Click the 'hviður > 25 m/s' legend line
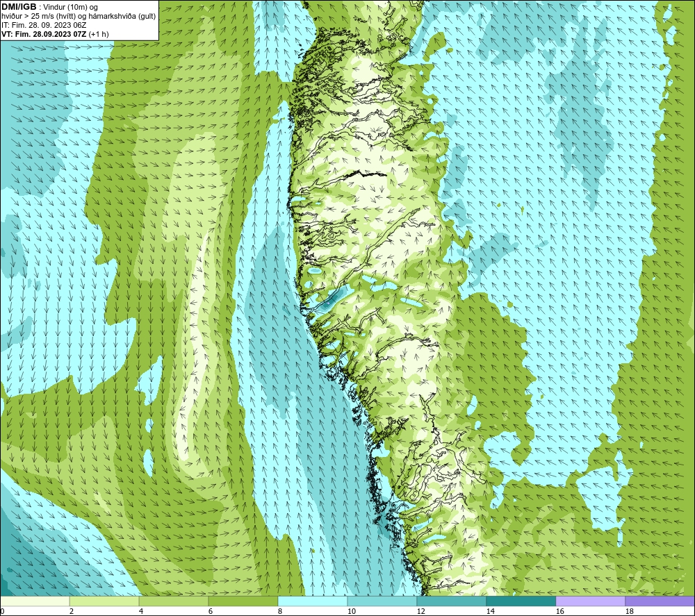Viewport: 695px width, 616px height. click(79, 17)
